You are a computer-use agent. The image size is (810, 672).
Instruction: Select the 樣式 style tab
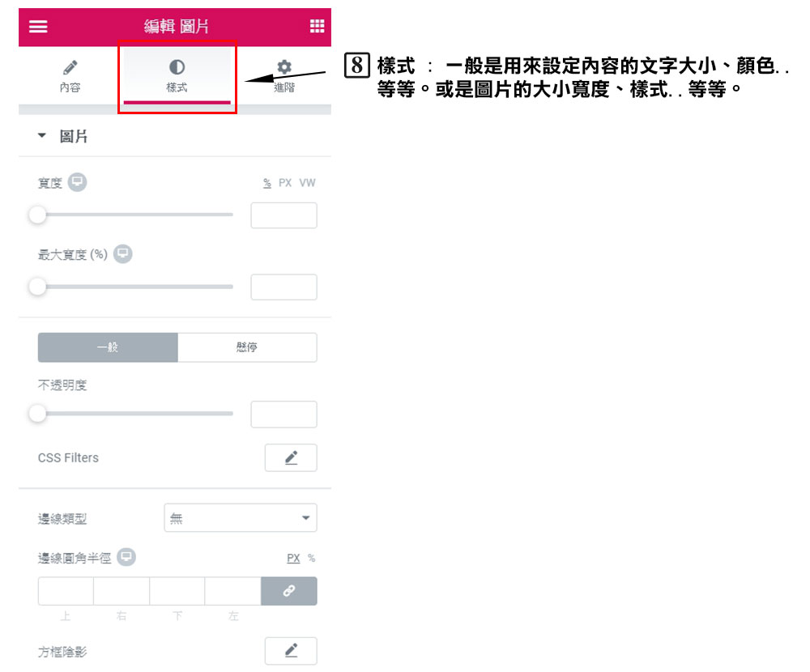(177, 76)
